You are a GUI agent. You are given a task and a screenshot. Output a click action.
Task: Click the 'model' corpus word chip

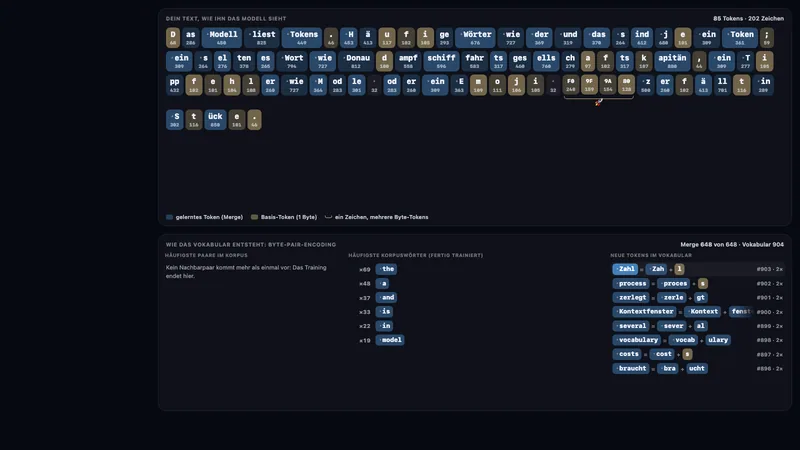390,340
